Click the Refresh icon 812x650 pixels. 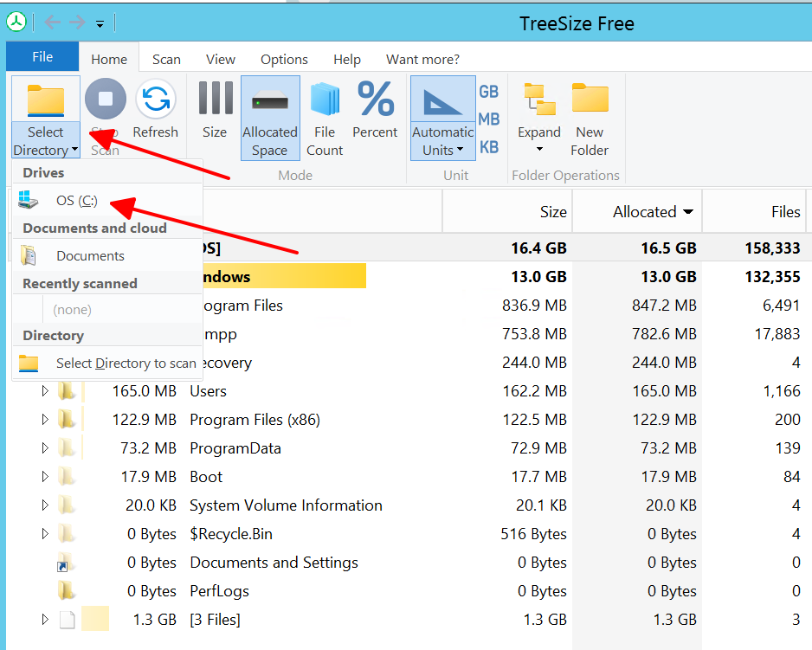(x=156, y=99)
